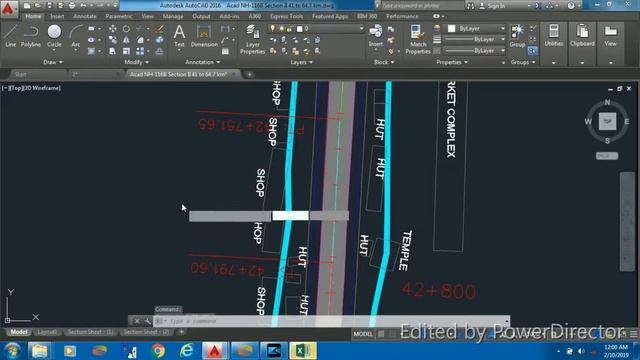Toggle MODEL space button in status bar

363,334
